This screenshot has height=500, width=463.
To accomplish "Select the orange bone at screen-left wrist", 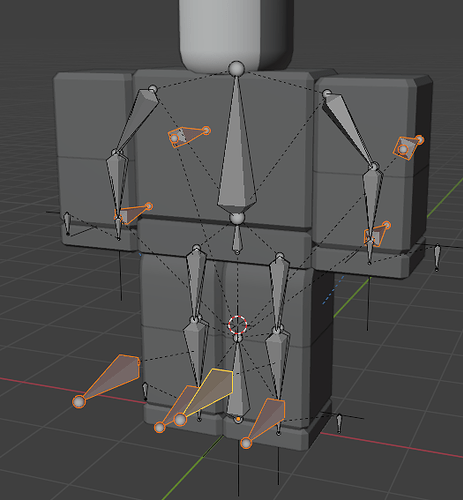I will pyautogui.click(x=133, y=213).
